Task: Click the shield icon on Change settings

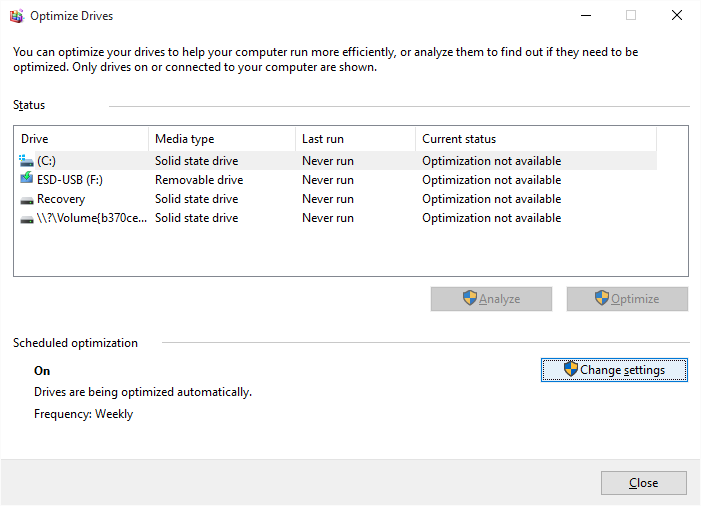Action: [571, 369]
